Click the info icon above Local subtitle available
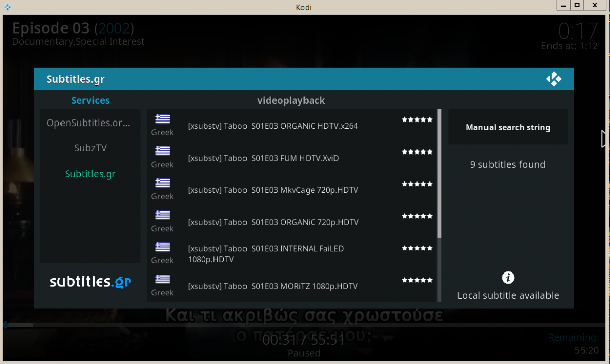This screenshot has height=364, width=610. 508,278
